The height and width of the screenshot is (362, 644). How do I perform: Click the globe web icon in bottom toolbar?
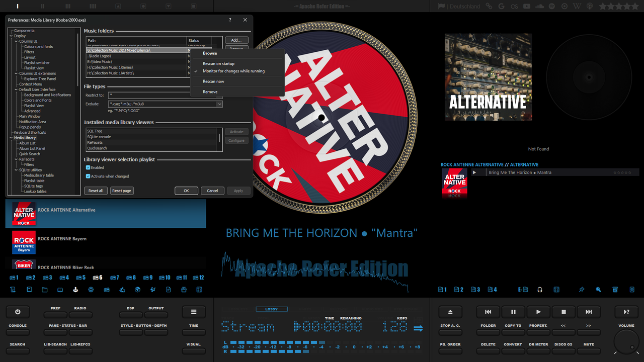click(x=137, y=290)
